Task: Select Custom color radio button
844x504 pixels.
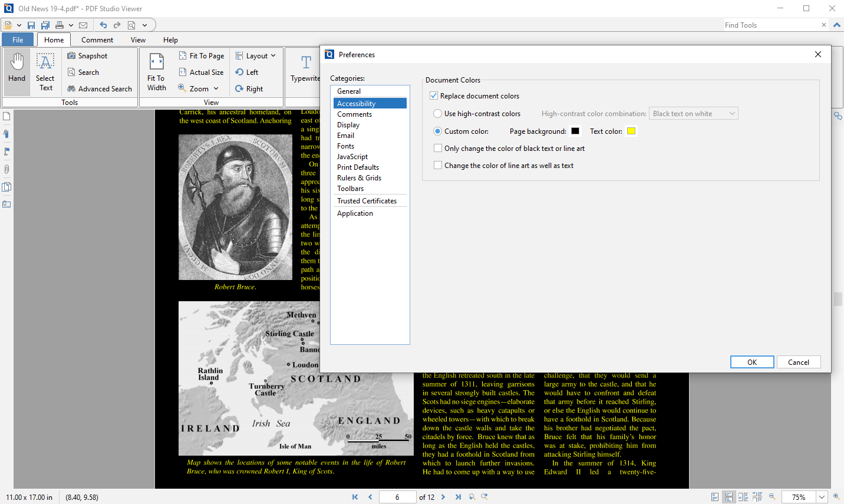Action: [x=437, y=131]
